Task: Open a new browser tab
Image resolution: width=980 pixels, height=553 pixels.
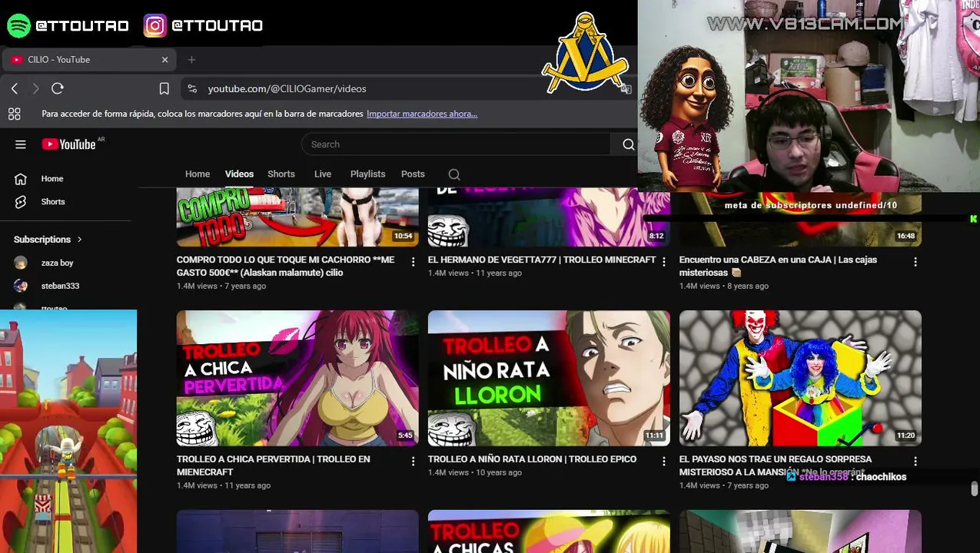Action: (191, 59)
